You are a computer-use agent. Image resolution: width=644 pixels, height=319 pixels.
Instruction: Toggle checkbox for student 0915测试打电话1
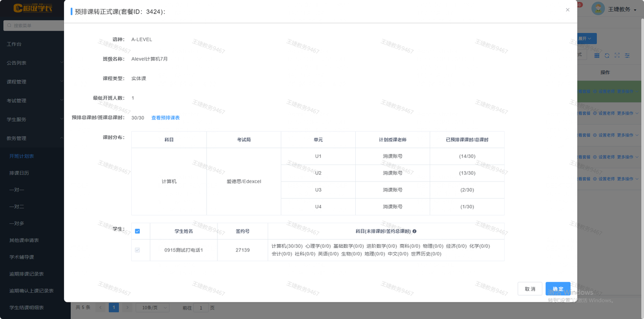137,250
